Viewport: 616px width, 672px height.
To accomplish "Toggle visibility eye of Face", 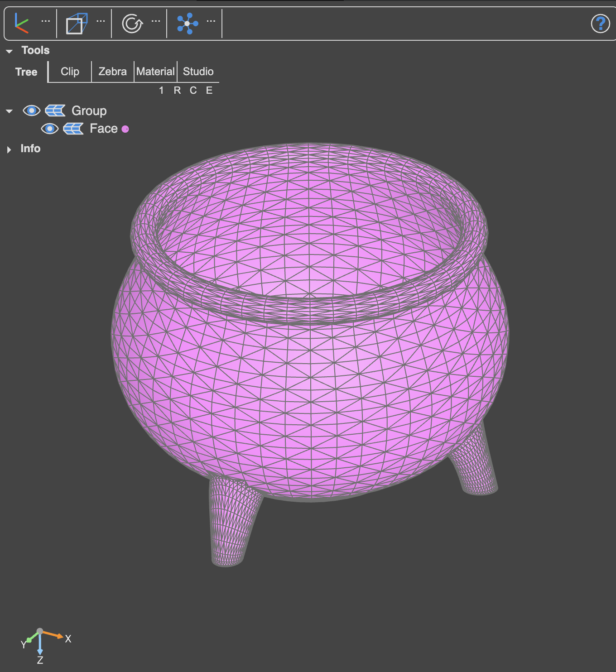I will [x=49, y=129].
